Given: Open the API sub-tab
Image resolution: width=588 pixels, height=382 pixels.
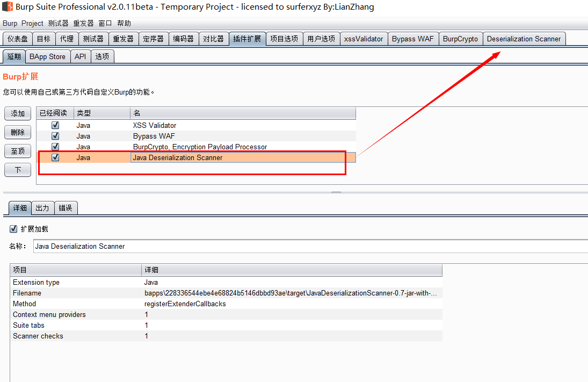Looking at the screenshot, I should (80, 56).
